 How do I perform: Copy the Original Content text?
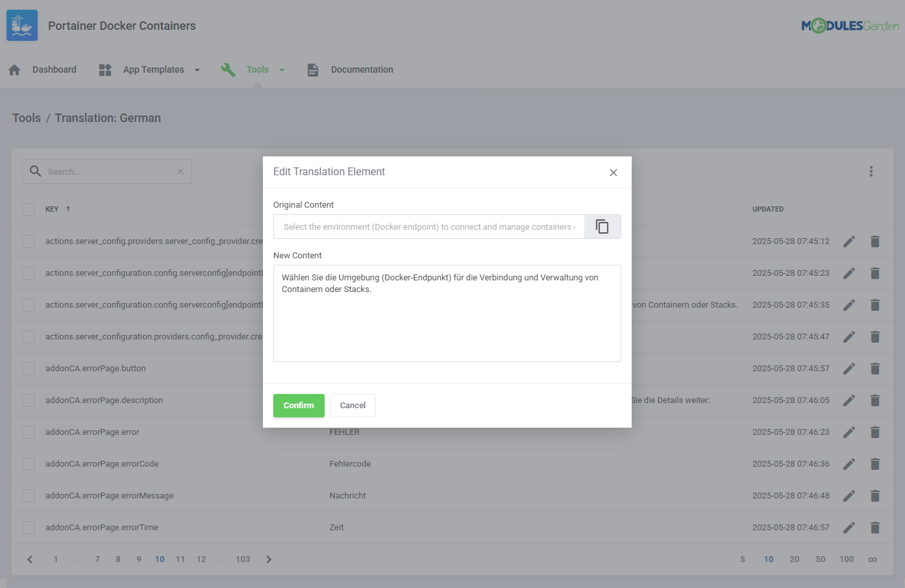pos(602,226)
